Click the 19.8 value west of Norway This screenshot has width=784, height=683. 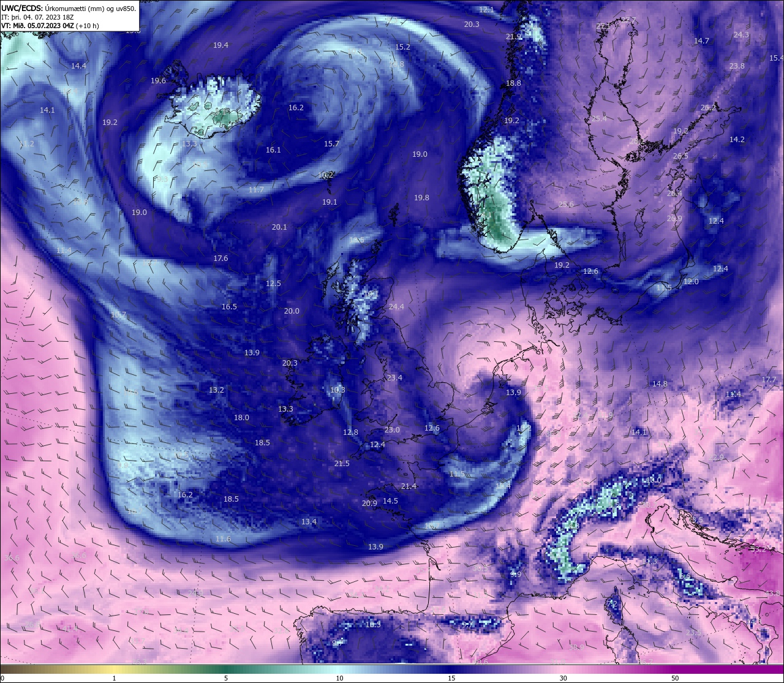(x=421, y=198)
